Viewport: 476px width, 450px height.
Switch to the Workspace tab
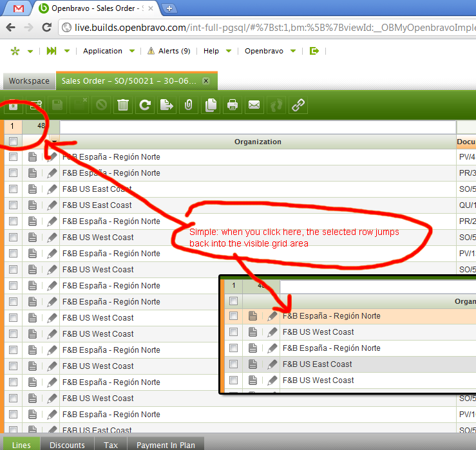29,81
